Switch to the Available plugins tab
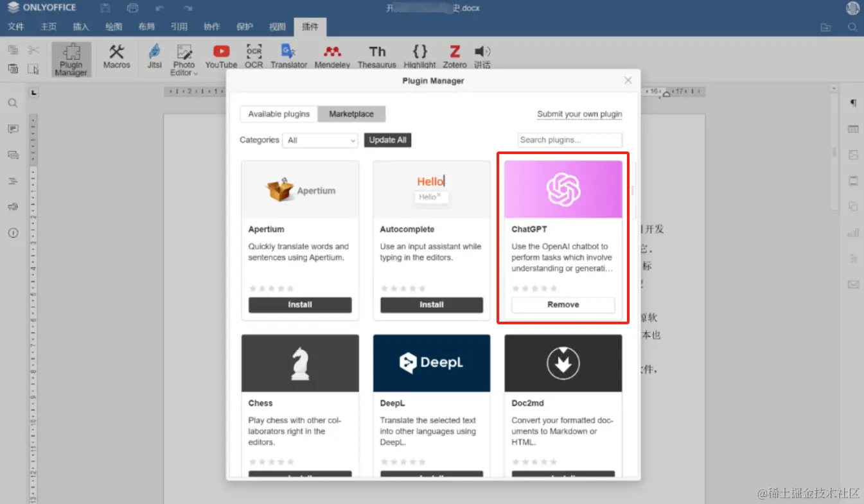 coord(279,114)
